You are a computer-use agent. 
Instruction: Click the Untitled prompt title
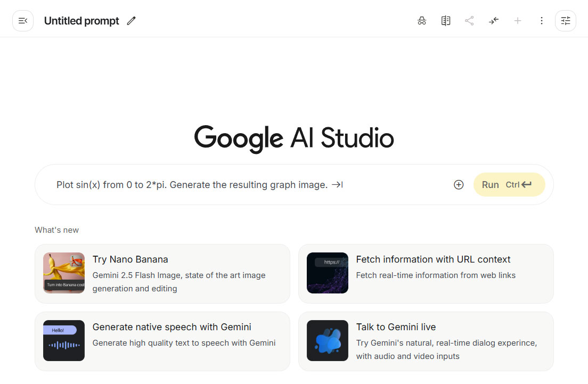[81, 21]
